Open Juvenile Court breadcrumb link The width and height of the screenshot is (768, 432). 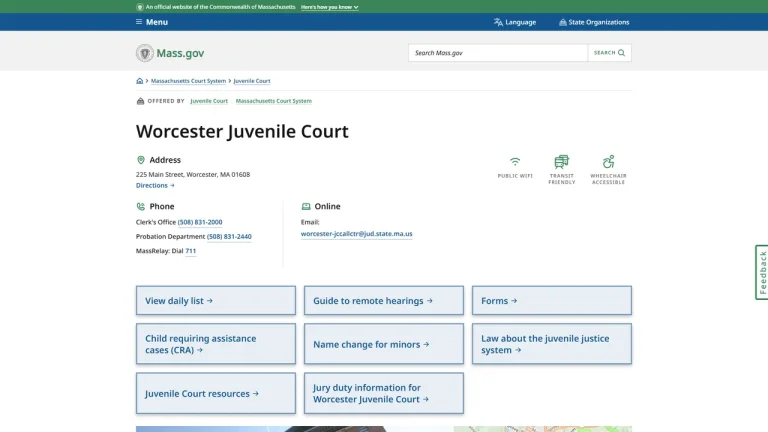(252, 81)
